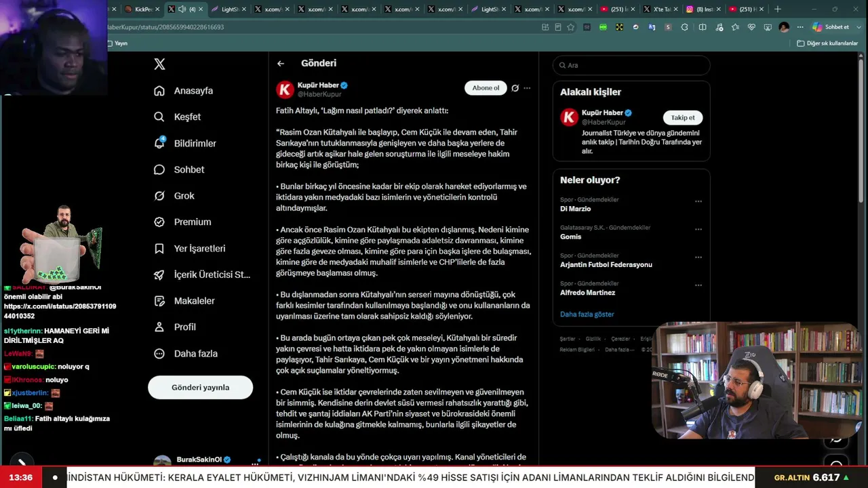The image size is (868, 488).
Task: Open more options for Gomis trend
Action: click(x=698, y=229)
